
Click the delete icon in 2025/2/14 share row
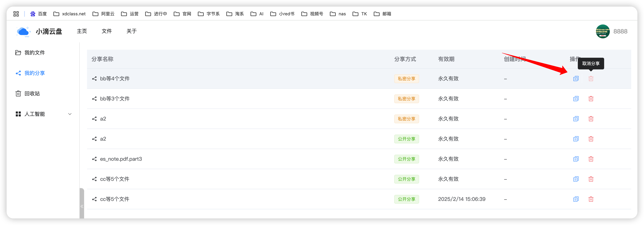[x=591, y=199]
